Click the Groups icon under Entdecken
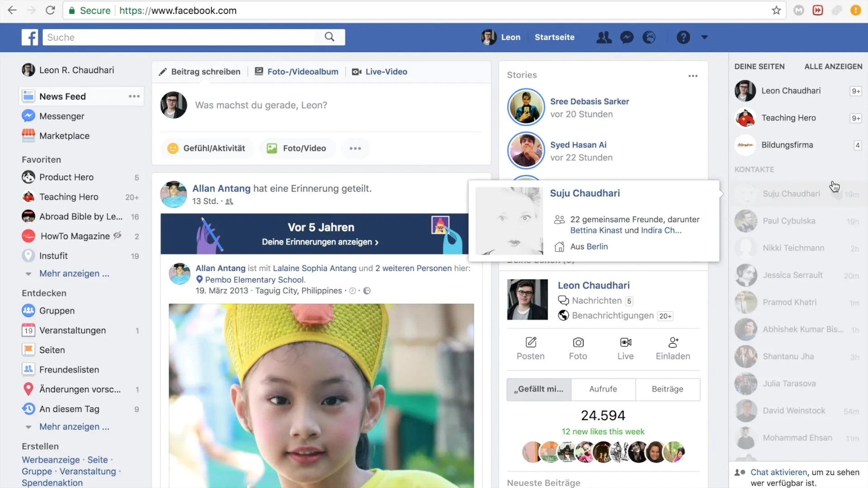The image size is (868, 488). pyautogui.click(x=28, y=310)
